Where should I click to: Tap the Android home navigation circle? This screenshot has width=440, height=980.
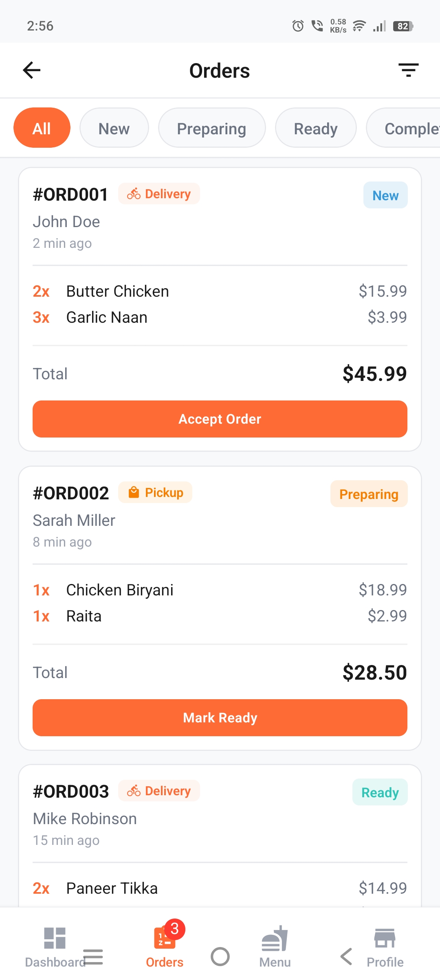[220, 956]
